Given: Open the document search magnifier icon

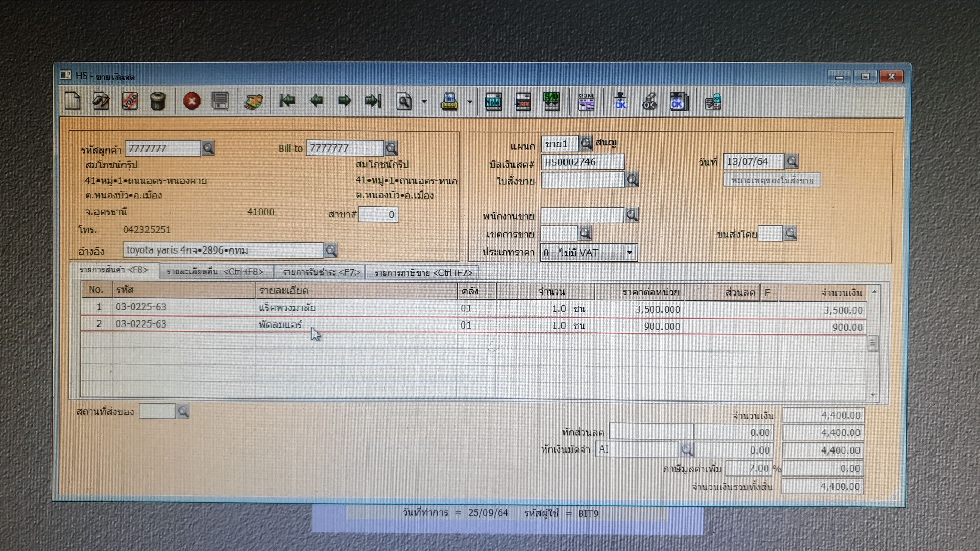Looking at the screenshot, I should [404, 102].
